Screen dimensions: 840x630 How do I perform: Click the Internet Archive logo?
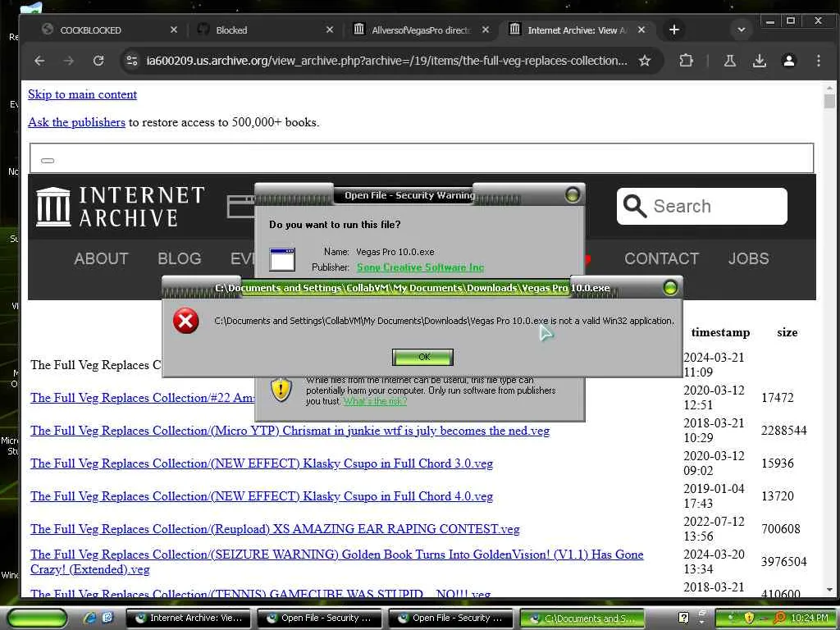coord(121,207)
